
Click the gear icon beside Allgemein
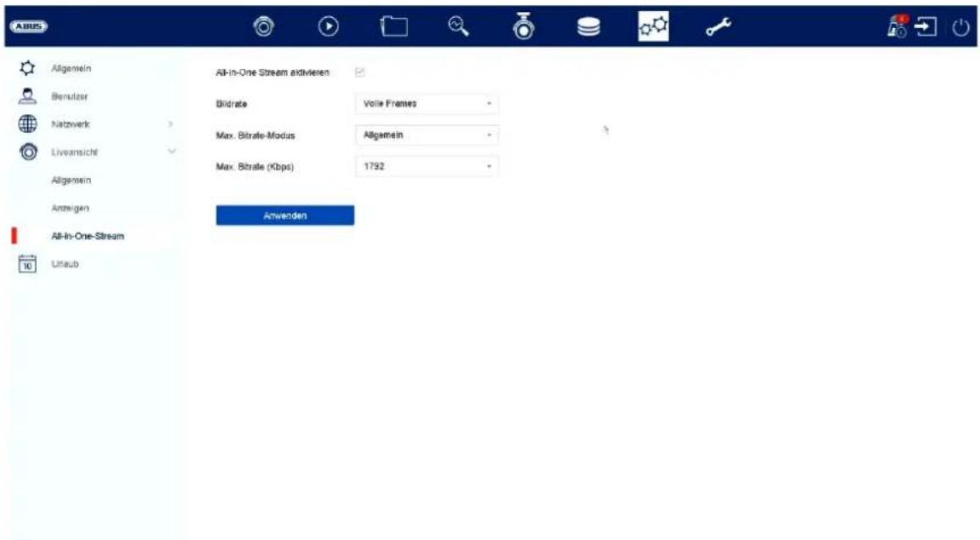pos(27,68)
